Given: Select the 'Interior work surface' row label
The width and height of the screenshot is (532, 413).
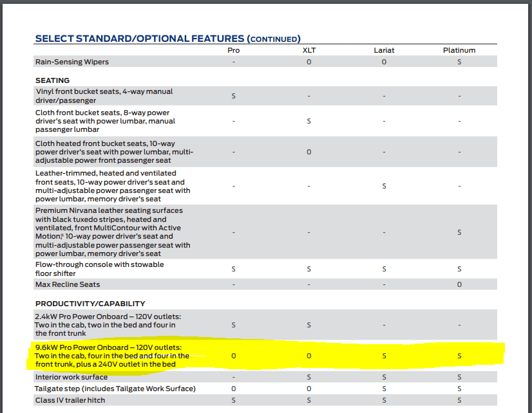Looking at the screenshot, I should click(x=71, y=377).
